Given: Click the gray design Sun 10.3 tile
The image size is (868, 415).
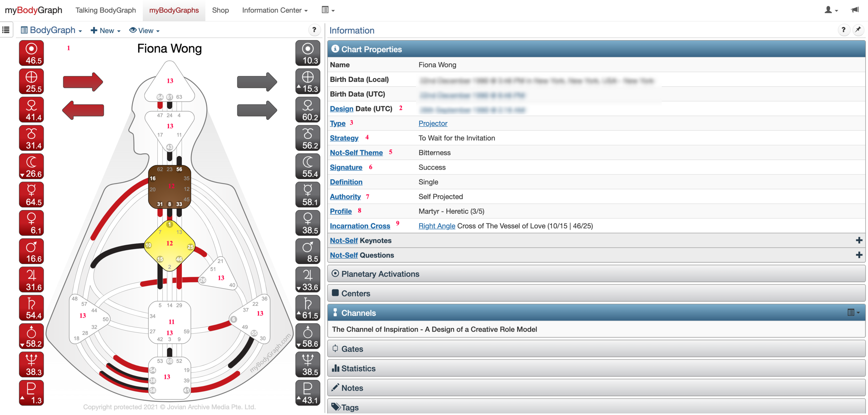Looking at the screenshot, I should coord(308,53).
